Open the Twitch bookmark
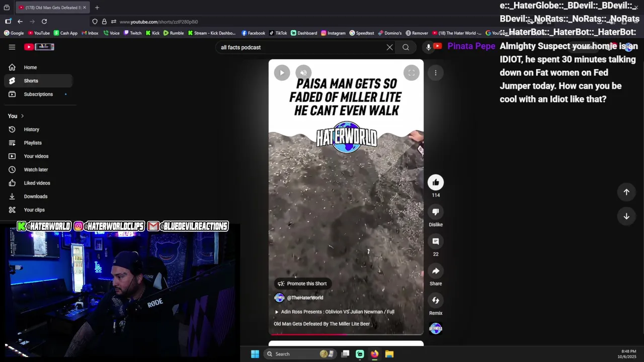644x362 pixels. (x=132, y=33)
